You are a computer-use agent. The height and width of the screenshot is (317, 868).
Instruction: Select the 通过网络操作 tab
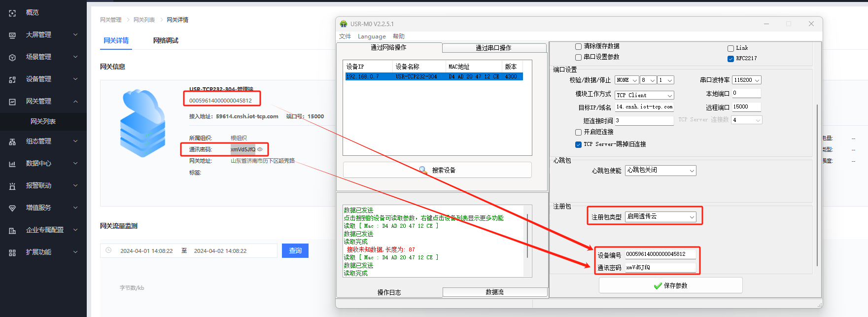click(389, 47)
